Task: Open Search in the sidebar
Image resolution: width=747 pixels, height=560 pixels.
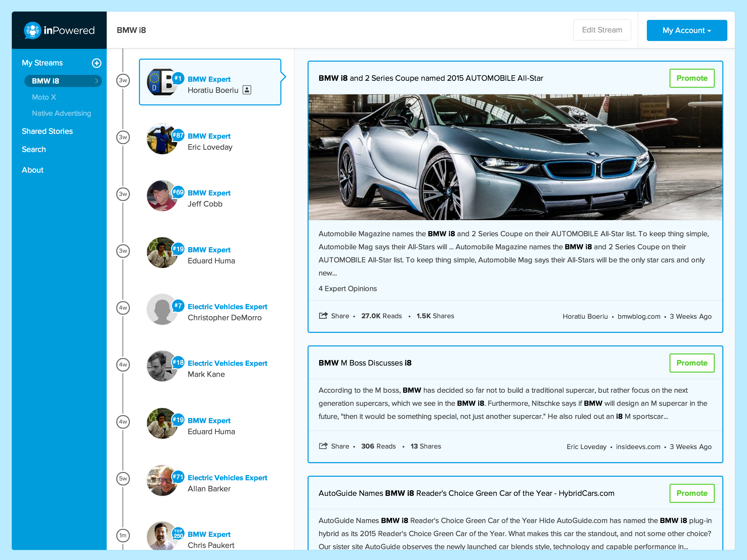Action: pos(34,149)
